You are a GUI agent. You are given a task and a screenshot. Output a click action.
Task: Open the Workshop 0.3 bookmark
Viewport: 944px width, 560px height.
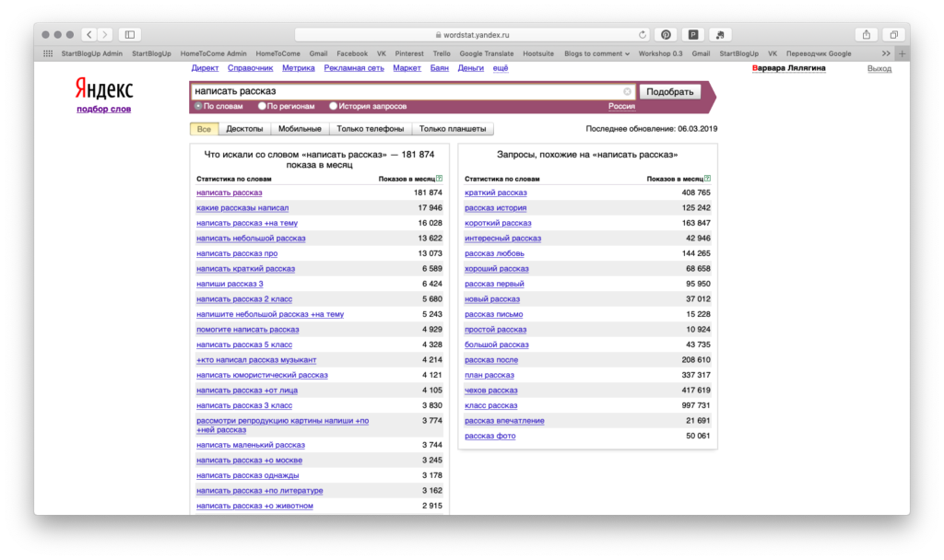tap(660, 53)
